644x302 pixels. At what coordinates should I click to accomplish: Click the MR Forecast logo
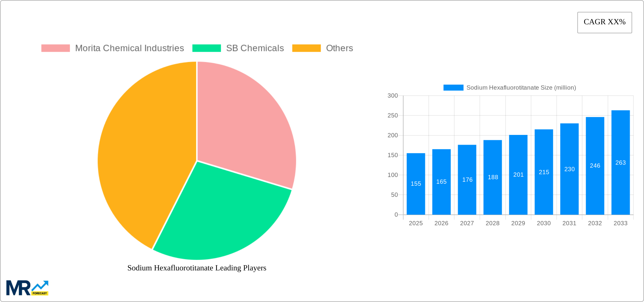coord(27,287)
